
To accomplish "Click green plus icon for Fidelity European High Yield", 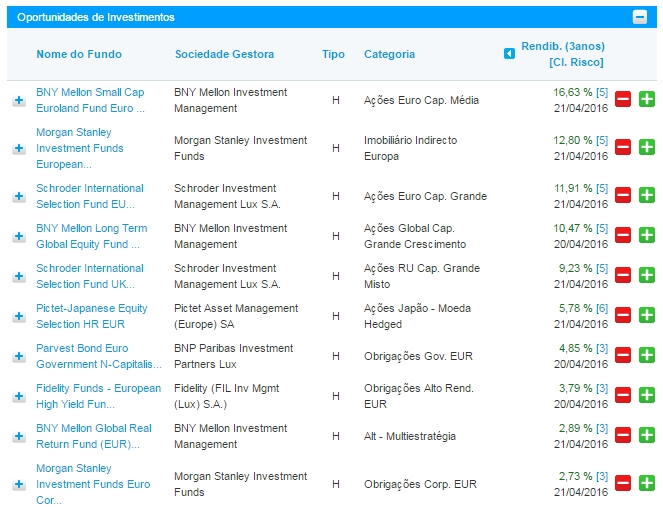I will (646, 394).
